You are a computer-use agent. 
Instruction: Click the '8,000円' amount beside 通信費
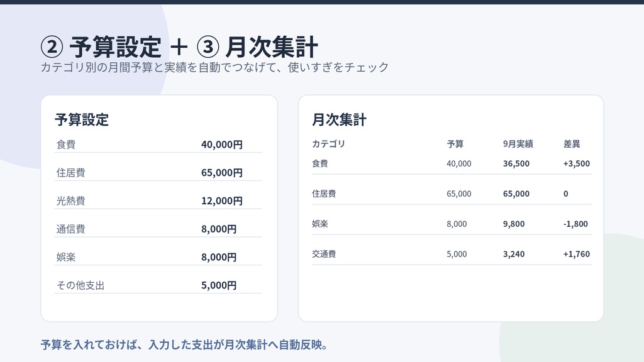[x=219, y=229]
